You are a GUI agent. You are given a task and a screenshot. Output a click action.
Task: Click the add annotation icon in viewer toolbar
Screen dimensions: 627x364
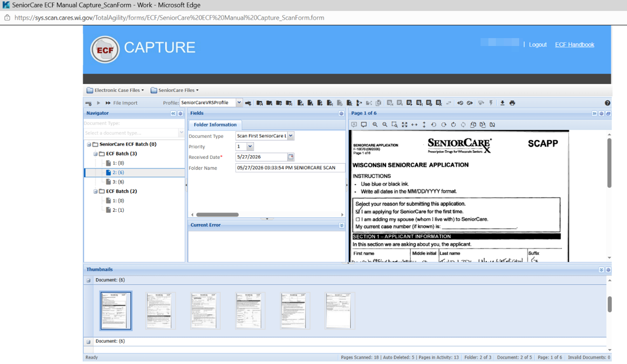click(x=354, y=124)
